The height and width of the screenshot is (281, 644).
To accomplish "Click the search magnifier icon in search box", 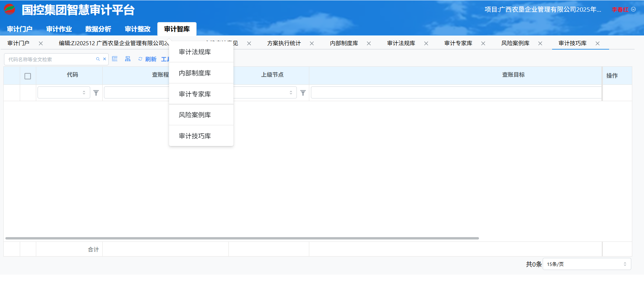I will 98,59.
